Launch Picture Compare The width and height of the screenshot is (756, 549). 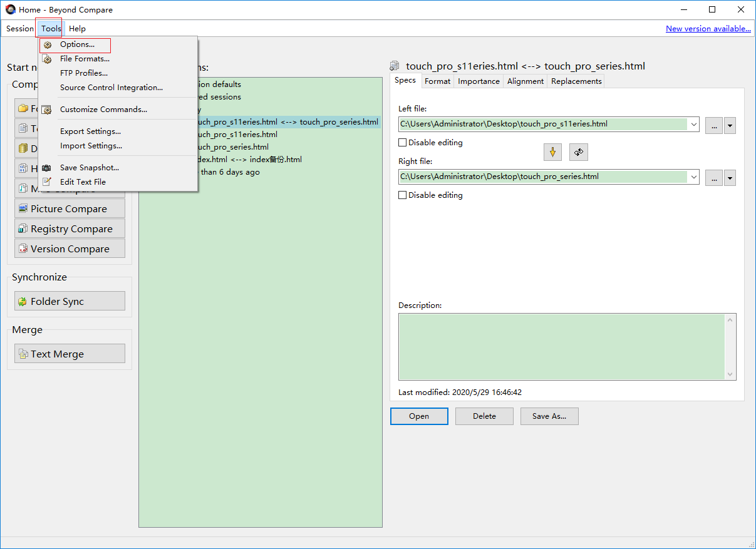pos(70,208)
